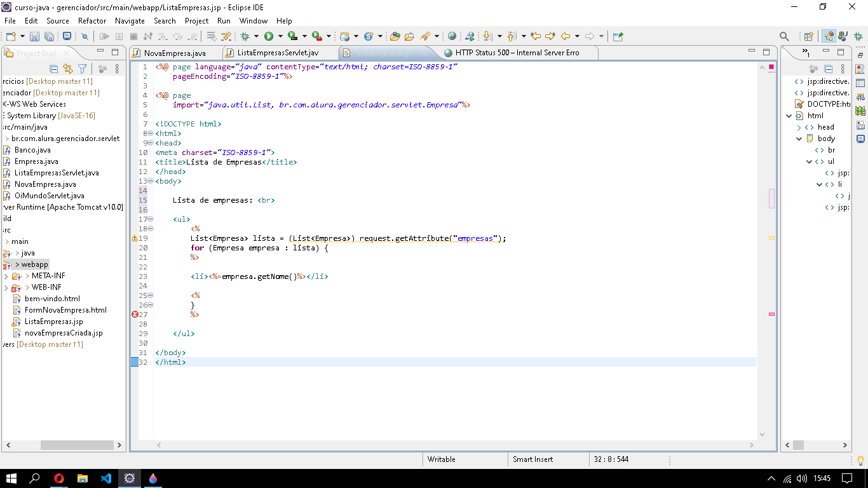The width and height of the screenshot is (868, 488).
Task: Open Empresa.java in Project Explorer
Action: coord(36,161)
